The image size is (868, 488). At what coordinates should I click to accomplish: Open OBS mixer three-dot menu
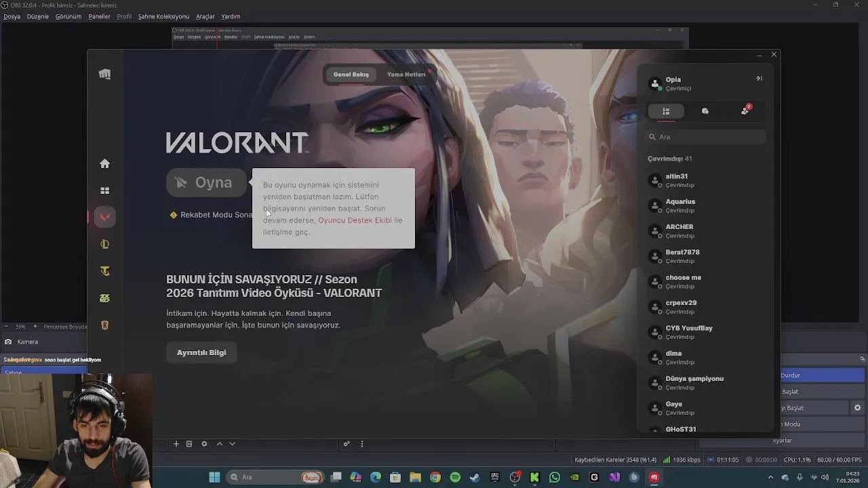click(x=362, y=444)
